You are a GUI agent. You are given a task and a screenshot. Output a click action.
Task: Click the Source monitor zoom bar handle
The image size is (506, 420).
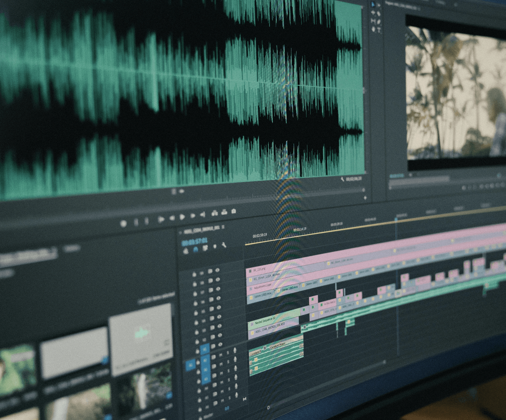coord(363,190)
